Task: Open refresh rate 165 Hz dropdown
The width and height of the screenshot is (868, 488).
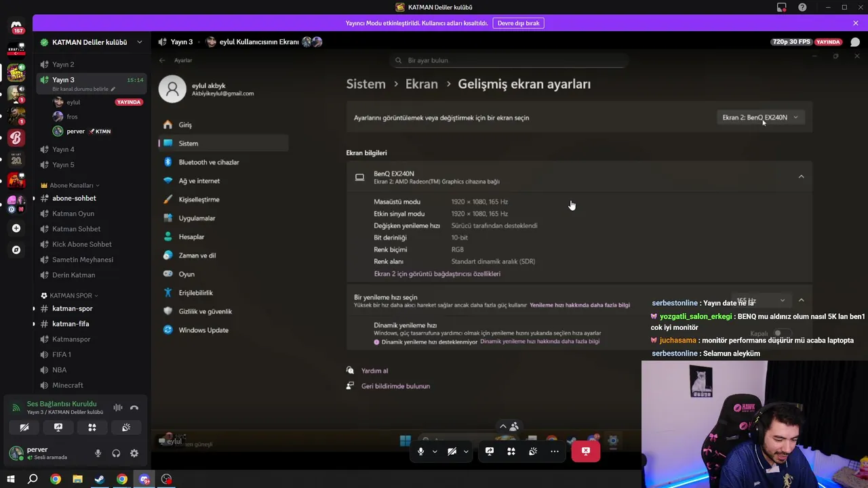Action: 762,300
